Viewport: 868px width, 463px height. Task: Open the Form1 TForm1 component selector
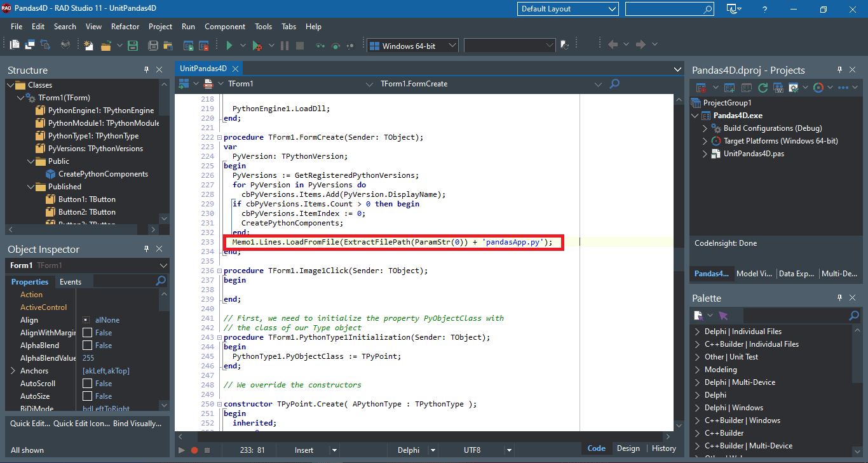88,265
